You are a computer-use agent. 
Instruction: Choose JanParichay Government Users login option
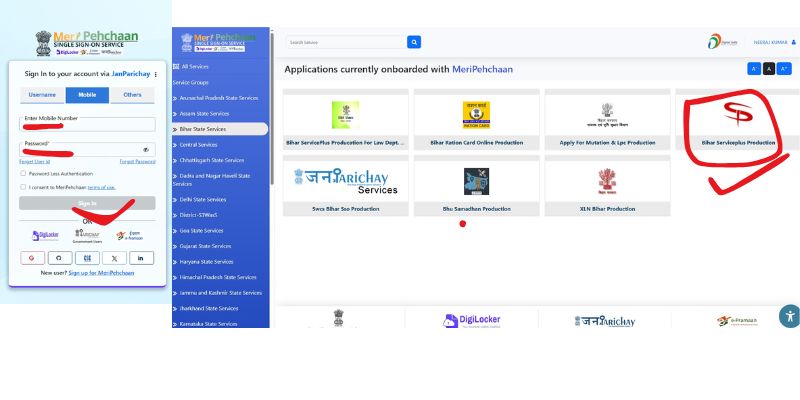[x=87, y=235]
